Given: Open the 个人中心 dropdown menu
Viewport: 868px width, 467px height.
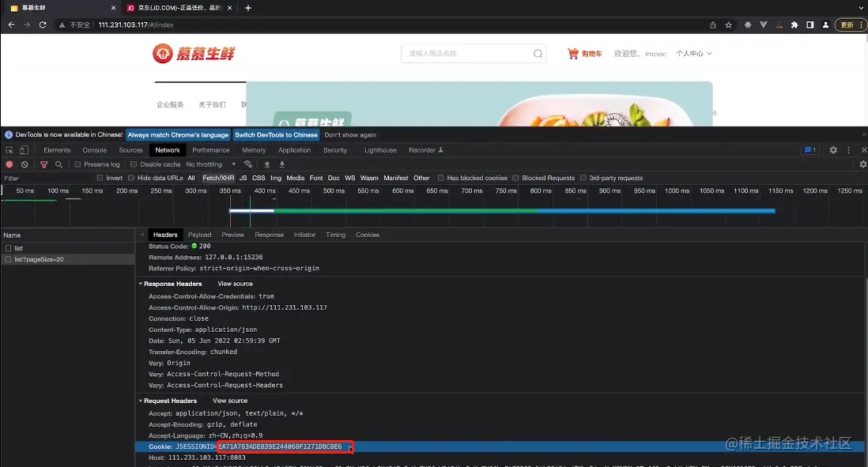Looking at the screenshot, I should tap(693, 54).
